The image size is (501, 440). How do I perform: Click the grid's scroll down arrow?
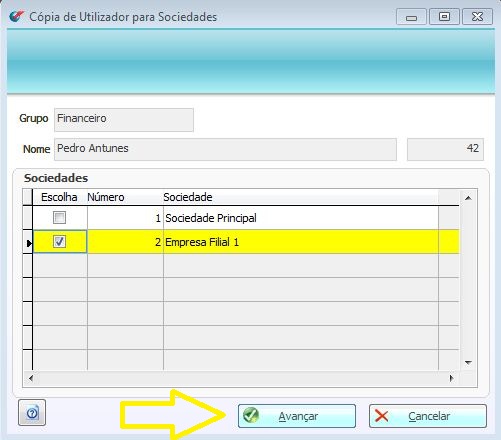468,362
